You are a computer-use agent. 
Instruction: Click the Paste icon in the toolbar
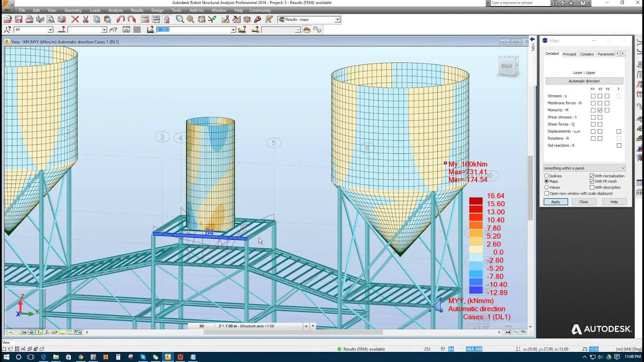[x=107, y=19]
